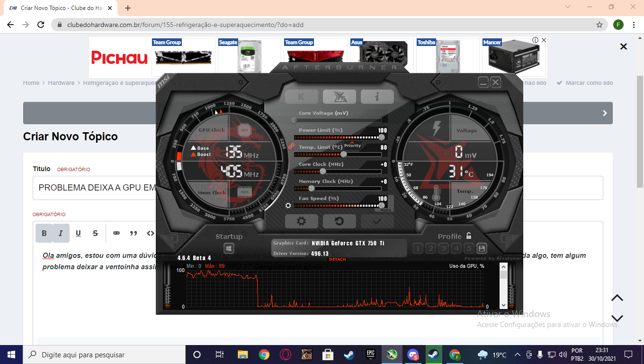The height and width of the screenshot is (364, 644).
Task: Click the Temp. Limit slider handle
Action: [x=344, y=154]
